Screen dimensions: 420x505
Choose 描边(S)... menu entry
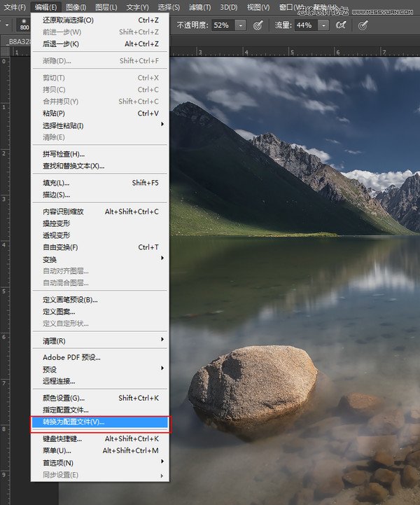100,195
